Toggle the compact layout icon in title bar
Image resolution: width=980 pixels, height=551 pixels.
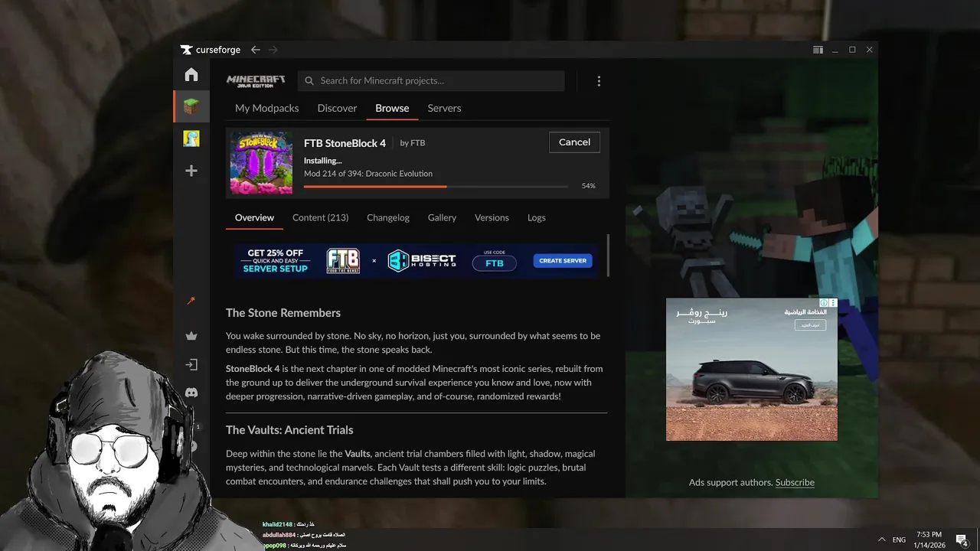[x=818, y=50]
